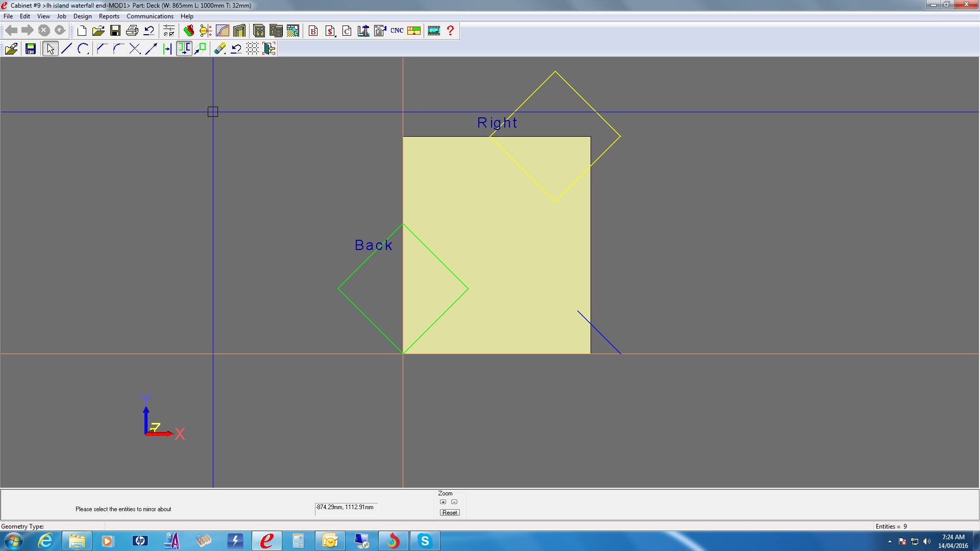Click the zoom in plus button
Viewport: 980px width, 551px height.
pyautogui.click(x=443, y=502)
